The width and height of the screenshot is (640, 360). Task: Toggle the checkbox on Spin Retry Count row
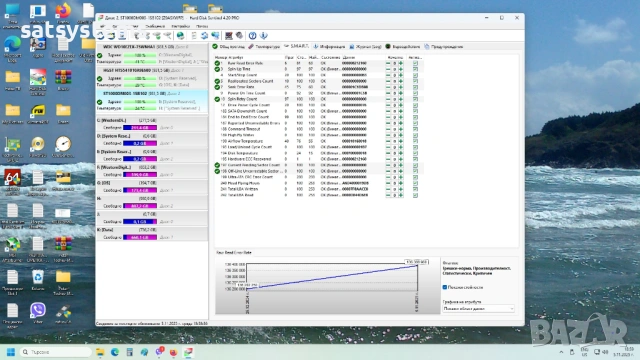(x=415, y=99)
